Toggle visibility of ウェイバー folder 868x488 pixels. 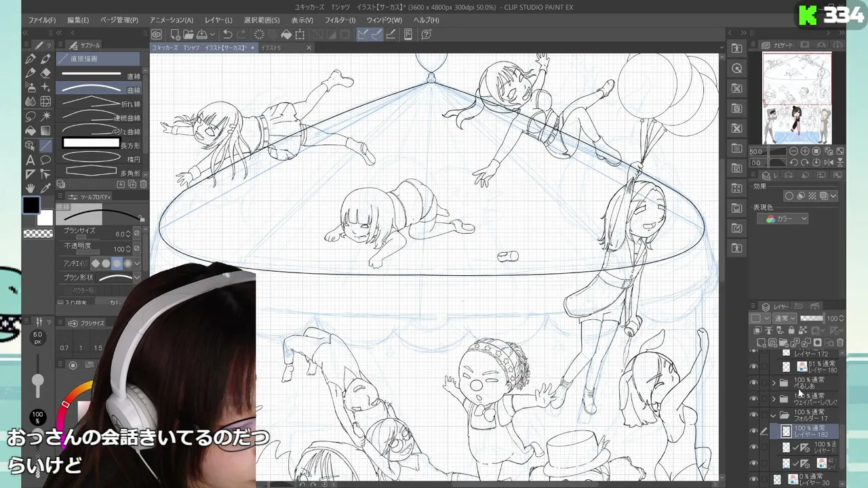pyautogui.click(x=754, y=399)
